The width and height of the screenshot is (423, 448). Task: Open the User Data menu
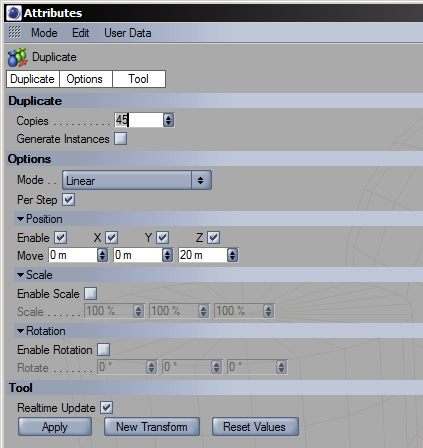click(x=128, y=33)
